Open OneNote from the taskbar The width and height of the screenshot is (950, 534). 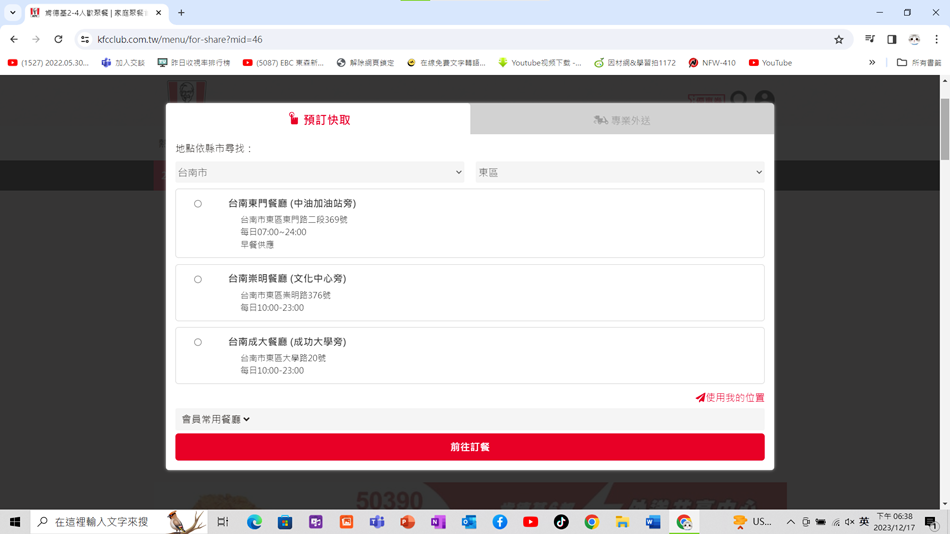click(x=438, y=522)
